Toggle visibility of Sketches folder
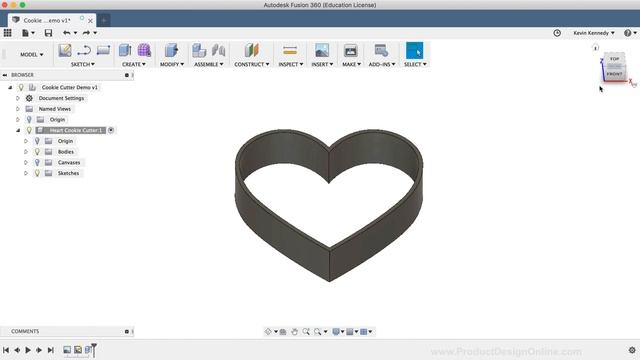Viewport: 640px width, 360px height. coord(37,173)
